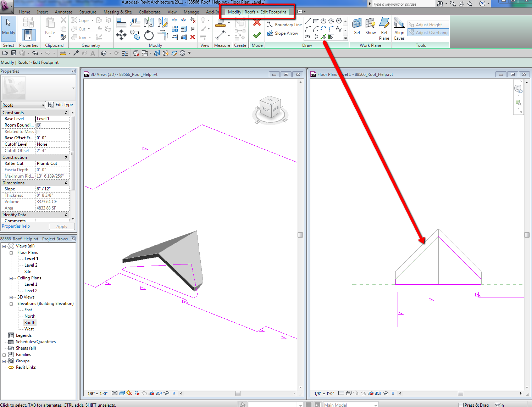This screenshot has width=532, height=407.
Task: Click the Properties palette scrollbar thumb
Action: [x=73, y=153]
